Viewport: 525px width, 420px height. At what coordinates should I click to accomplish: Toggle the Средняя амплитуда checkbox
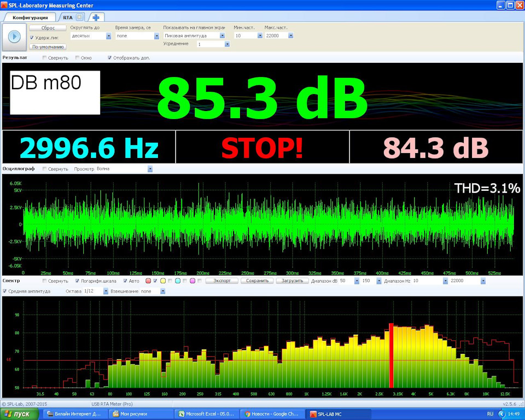click(5, 291)
